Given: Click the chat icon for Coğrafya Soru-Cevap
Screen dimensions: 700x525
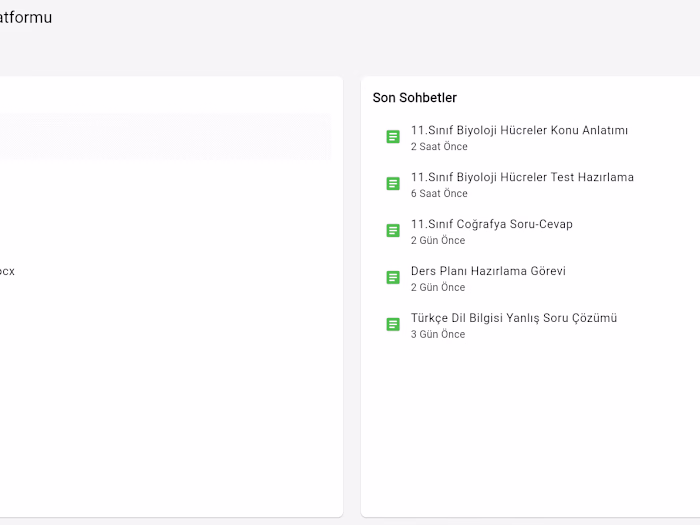Looking at the screenshot, I should [x=393, y=231].
